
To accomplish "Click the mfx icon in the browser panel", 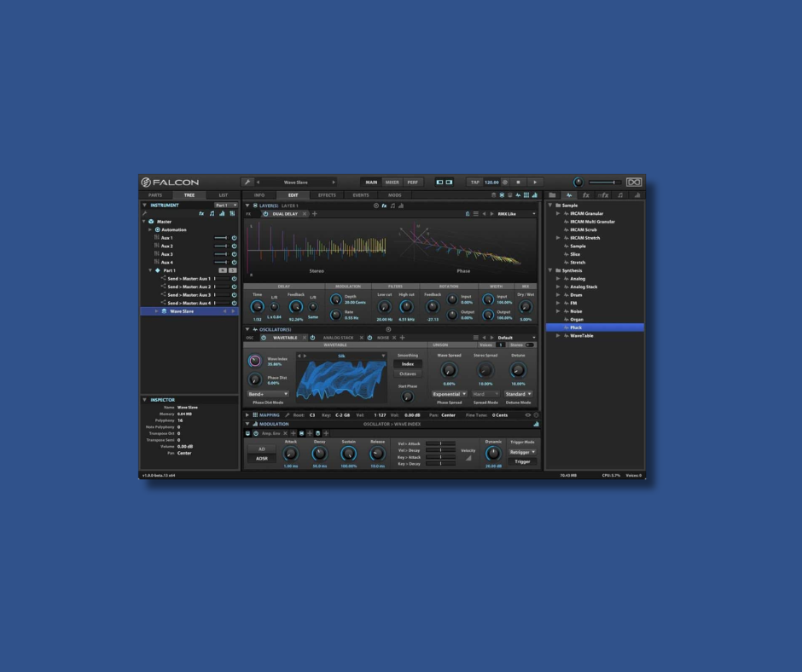I will (x=603, y=195).
